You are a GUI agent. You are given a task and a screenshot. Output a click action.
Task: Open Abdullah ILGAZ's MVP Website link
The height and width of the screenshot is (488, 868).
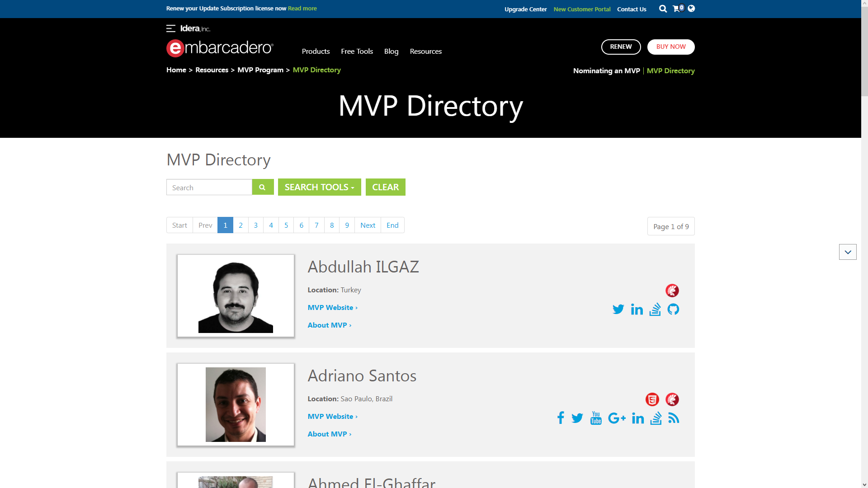click(333, 307)
